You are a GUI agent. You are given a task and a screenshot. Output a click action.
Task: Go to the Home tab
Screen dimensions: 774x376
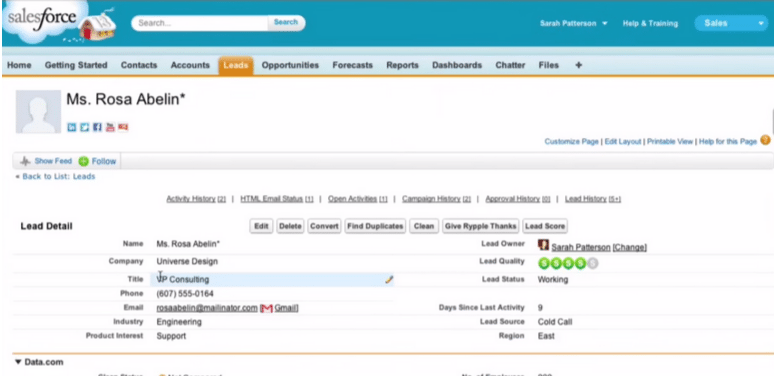coord(19,65)
